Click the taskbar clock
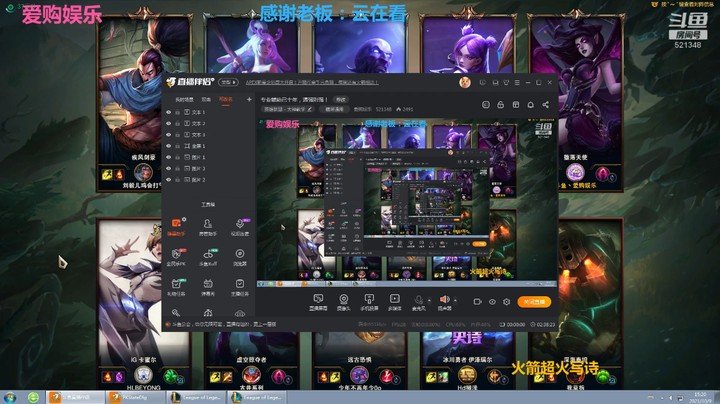The width and height of the screenshot is (720, 404). (x=700, y=397)
